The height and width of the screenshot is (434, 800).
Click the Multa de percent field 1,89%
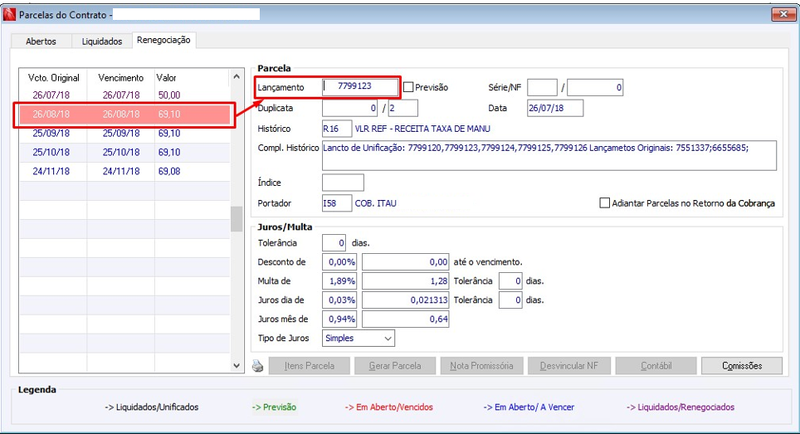coord(339,281)
